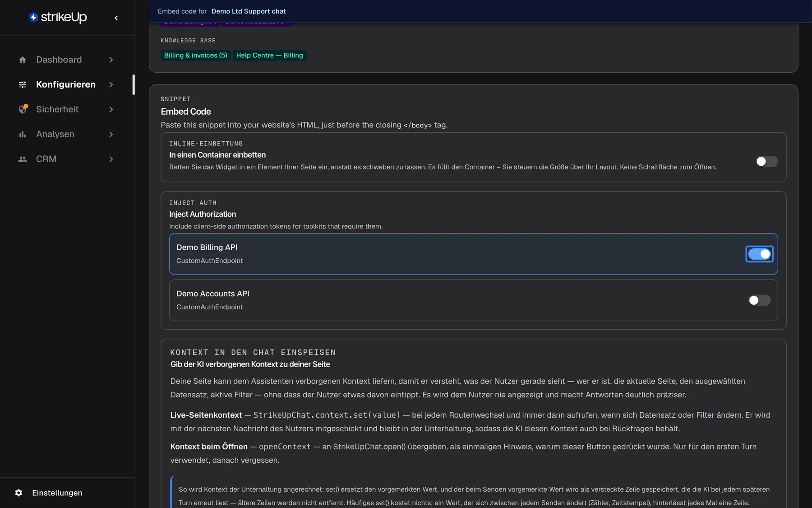Screen dimensions: 812x508
Task: Click the Konfigurieren sliders icon
Action: click(x=23, y=84)
